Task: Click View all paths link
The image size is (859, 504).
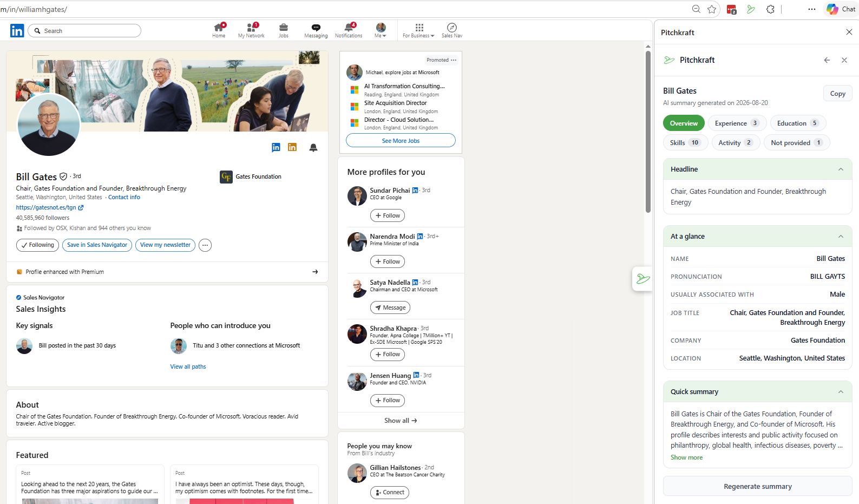Action: [x=188, y=366]
